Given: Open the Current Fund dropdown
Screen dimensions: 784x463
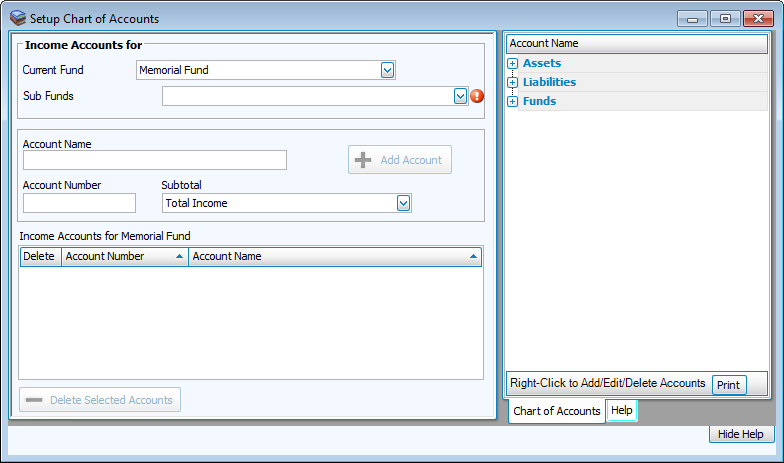Looking at the screenshot, I should click(x=388, y=70).
